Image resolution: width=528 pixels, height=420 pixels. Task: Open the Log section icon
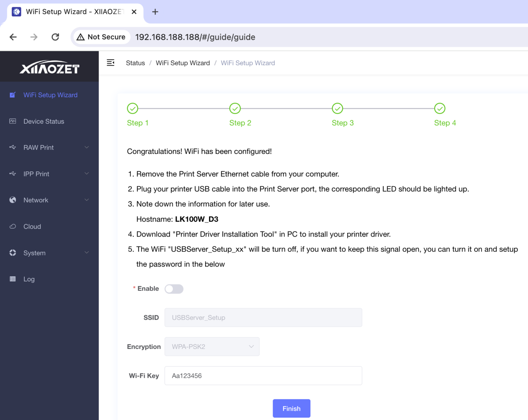[x=12, y=279]
